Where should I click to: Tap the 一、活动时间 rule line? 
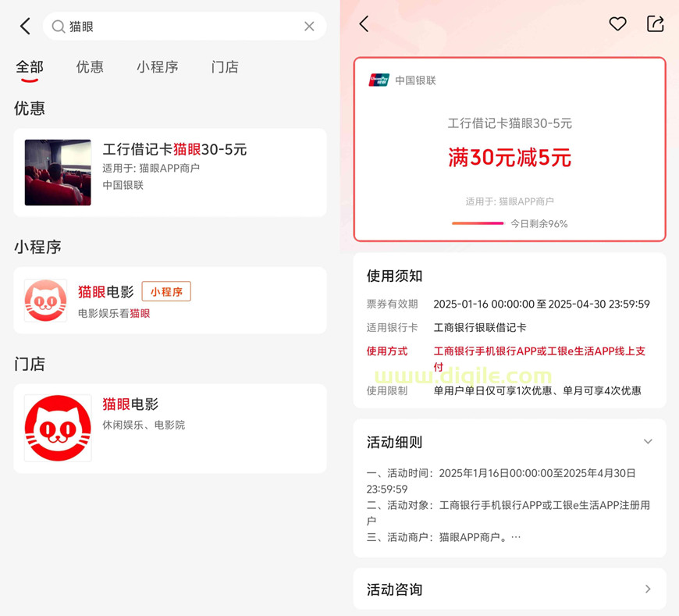coord(501,481)
